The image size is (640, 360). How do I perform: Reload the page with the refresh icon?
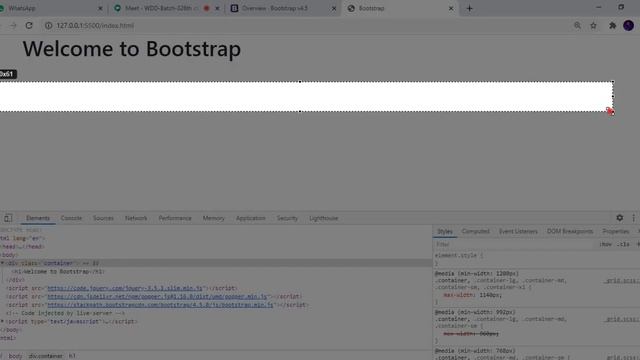[29, 25]
